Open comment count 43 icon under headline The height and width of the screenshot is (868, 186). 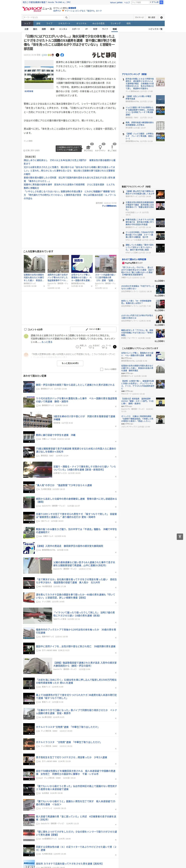click(44, 55)
